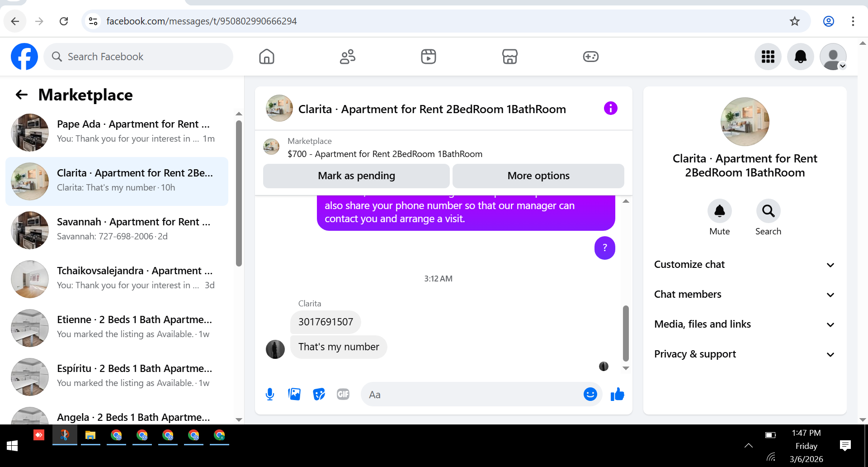Open the Marketplace storefront icon
This screenshot has height=467, width=868.
509,57
